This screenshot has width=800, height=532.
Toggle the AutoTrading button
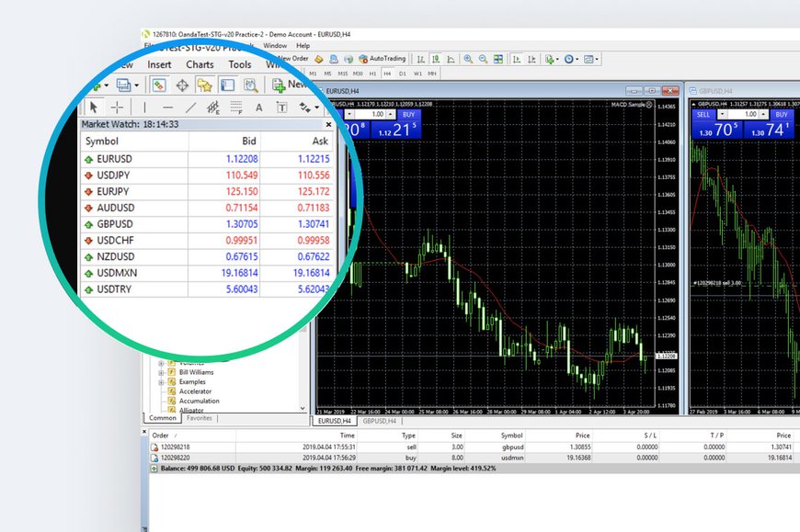coord(382,59)
